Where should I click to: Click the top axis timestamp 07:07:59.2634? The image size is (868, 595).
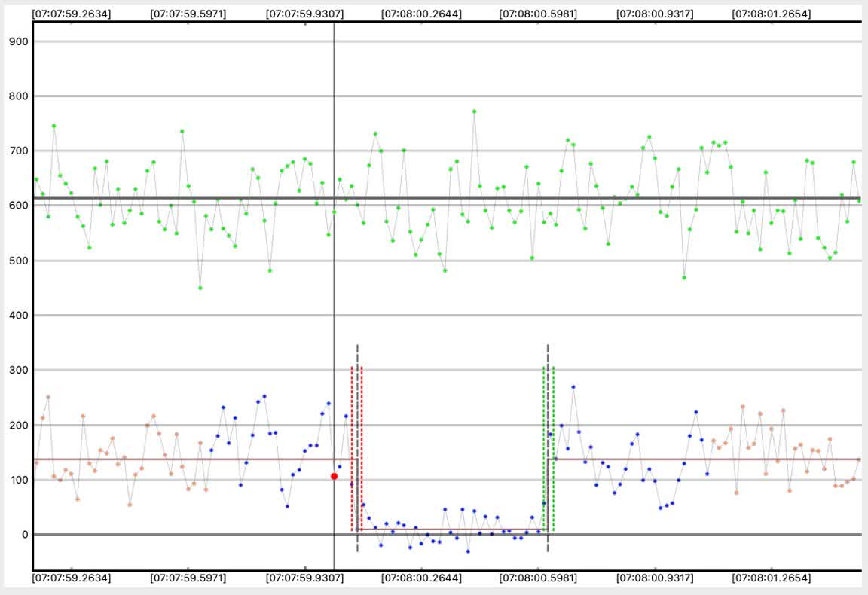[x=72, y=14]
